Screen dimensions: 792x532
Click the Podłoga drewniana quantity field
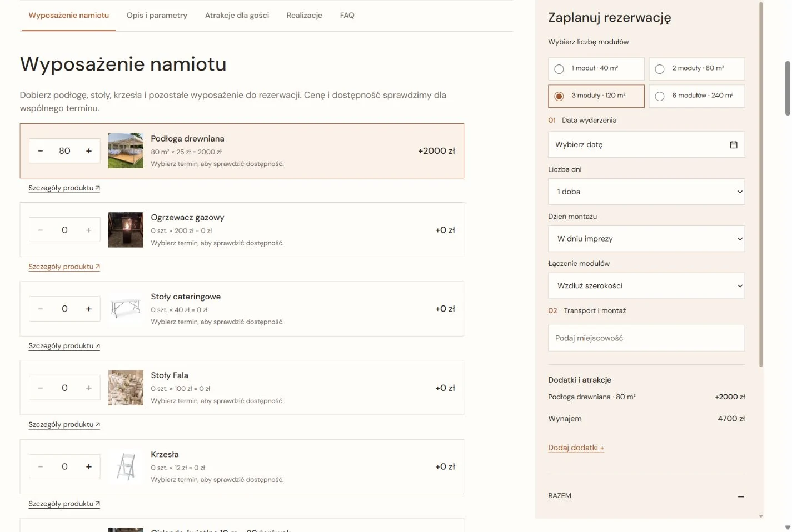pos(64,151)
